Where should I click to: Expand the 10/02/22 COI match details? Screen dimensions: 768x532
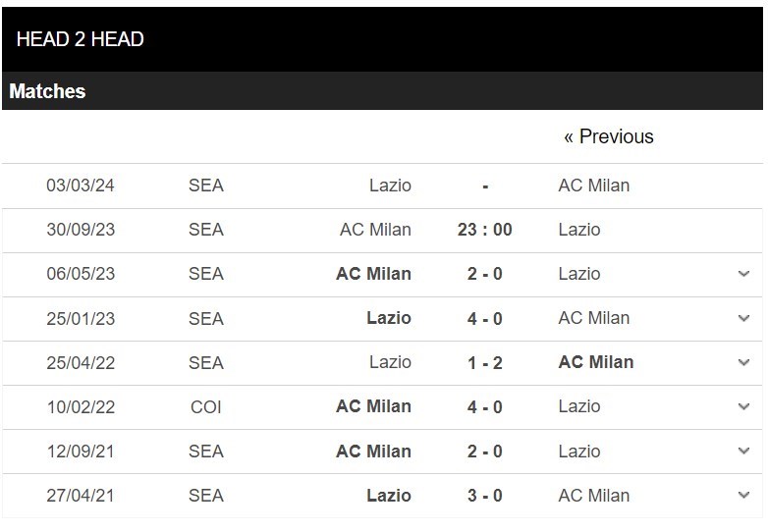tap(743, 406)
